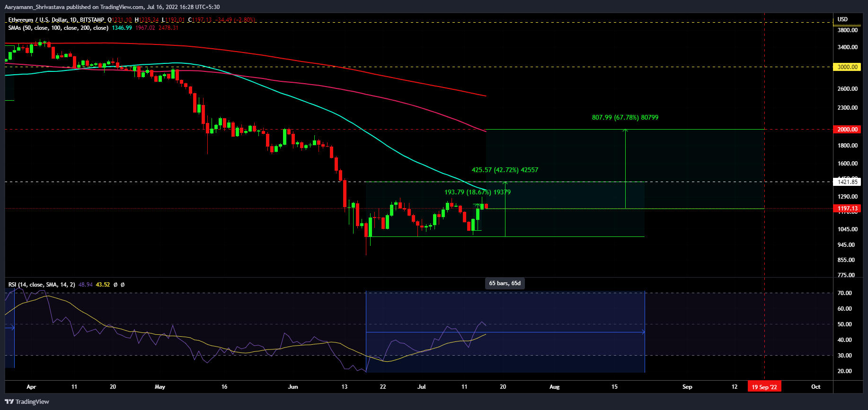Click the red '19 Sep '22' date marker
Image resolution: width=868 pixels, height=410 pixels.
[x=764, y=387]
